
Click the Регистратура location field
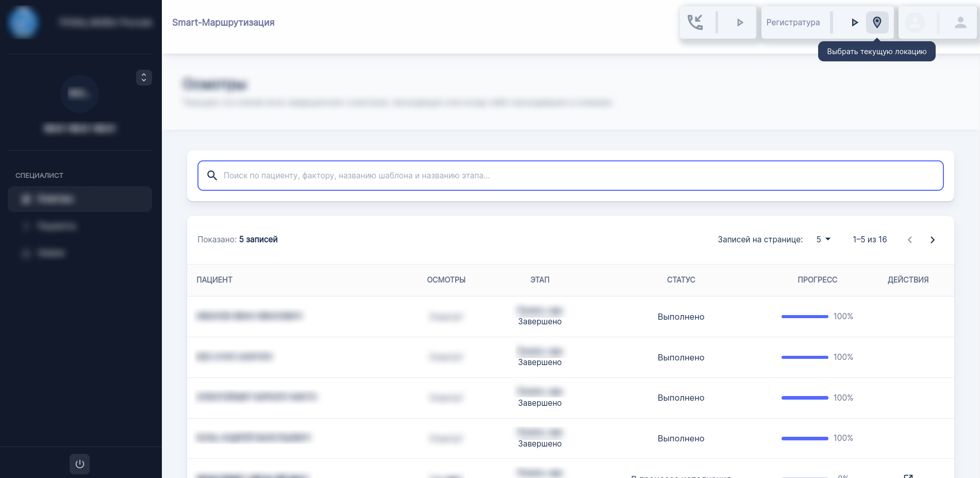(x=793, y=22)
